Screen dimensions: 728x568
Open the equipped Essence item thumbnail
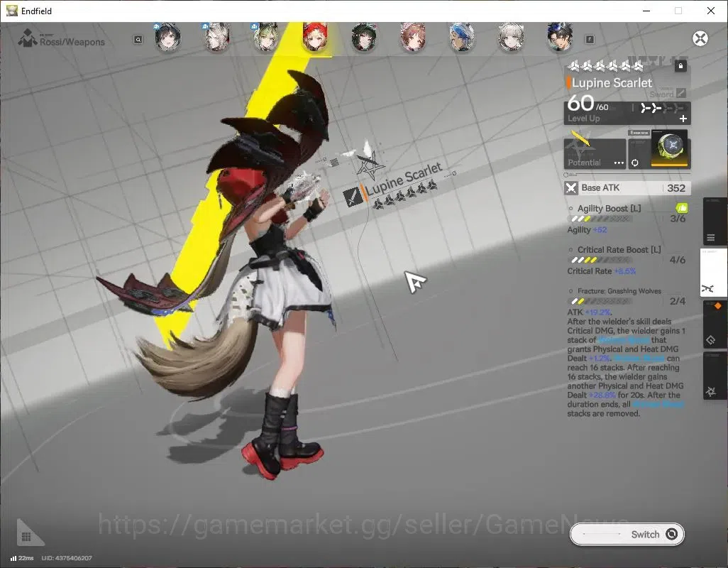[670, 148]
